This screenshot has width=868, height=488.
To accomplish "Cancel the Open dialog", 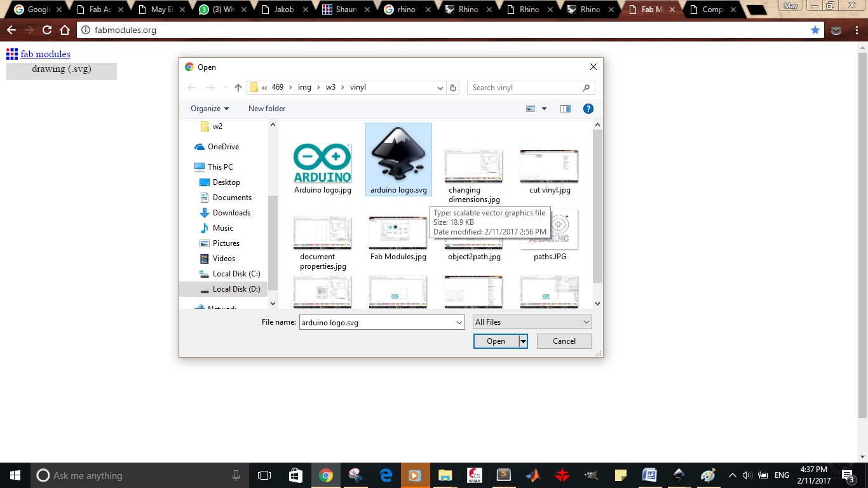I will (564, 341).
